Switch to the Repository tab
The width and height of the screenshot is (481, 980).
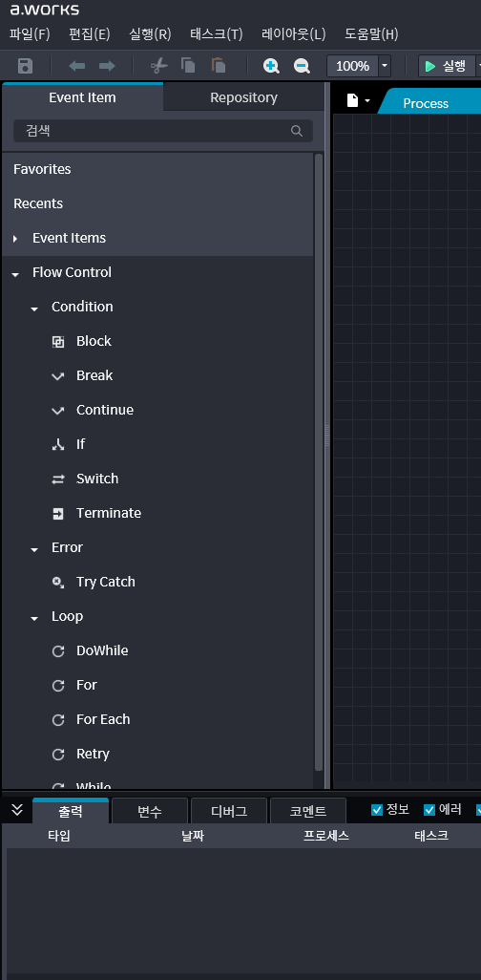[243, 97]
